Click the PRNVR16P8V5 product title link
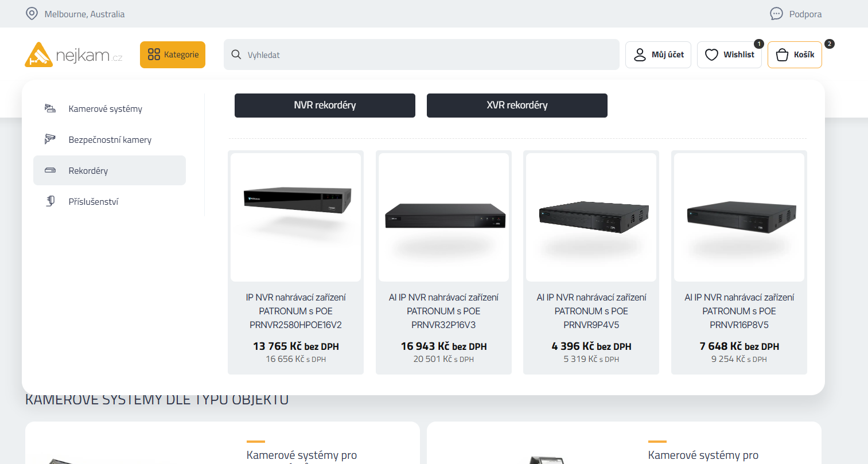The image size is (868, 464). coord(739,311)
